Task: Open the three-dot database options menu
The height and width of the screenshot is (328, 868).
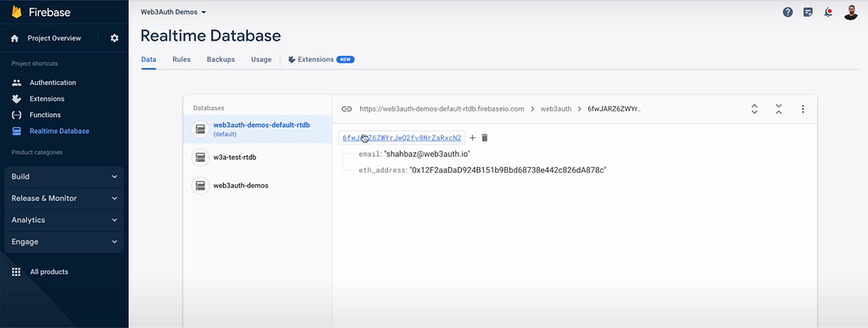Action: [x=803, y=109]
